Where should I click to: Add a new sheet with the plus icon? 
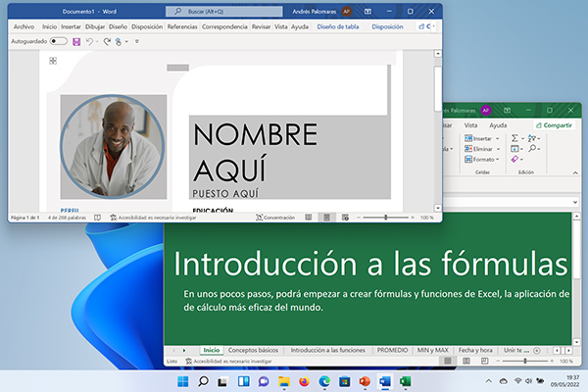pyautogui.click(x=537, y=351)
